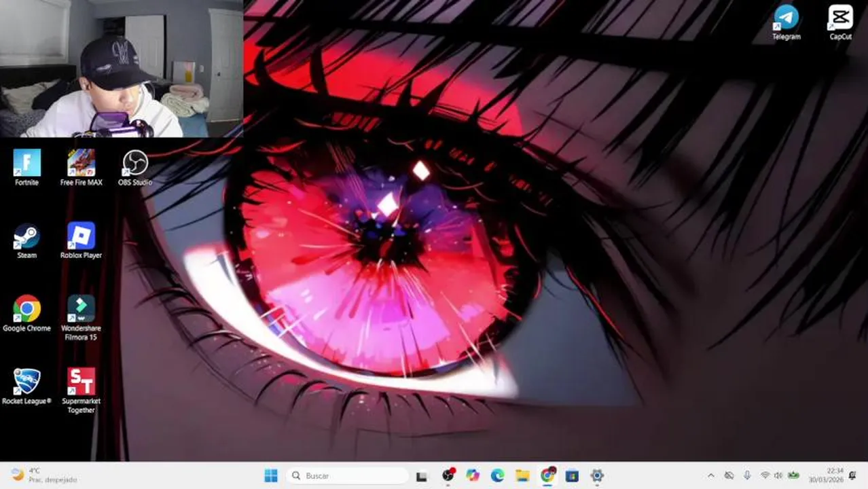Open Wi-Fi network tray icon

coord(765,475)
